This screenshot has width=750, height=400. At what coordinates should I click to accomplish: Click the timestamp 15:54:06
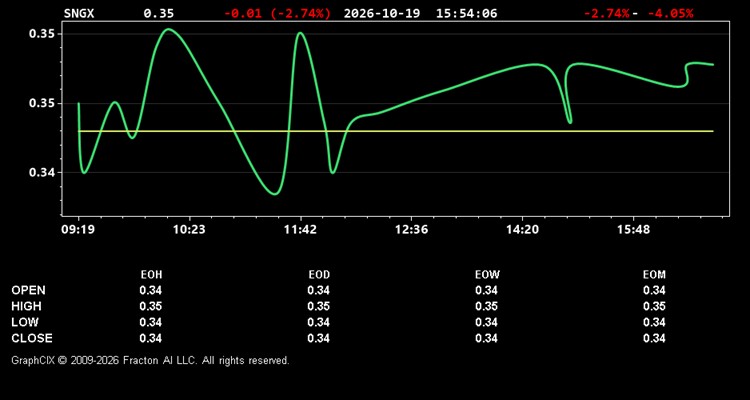[x=466, y=13]
